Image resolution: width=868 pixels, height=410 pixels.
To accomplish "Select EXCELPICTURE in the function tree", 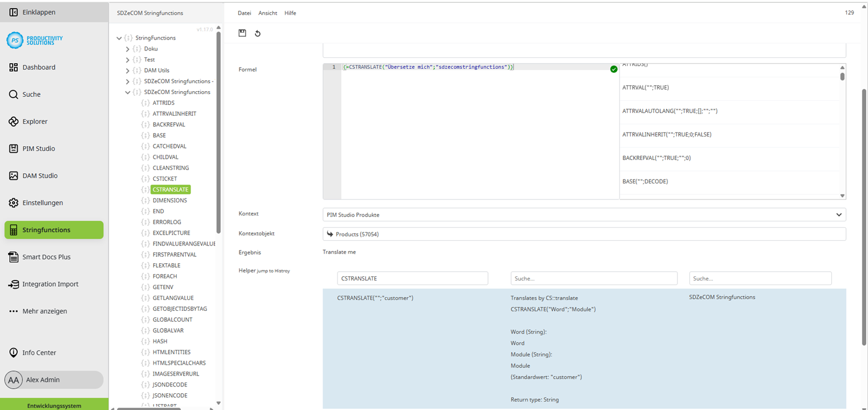I will coord(171,233).
